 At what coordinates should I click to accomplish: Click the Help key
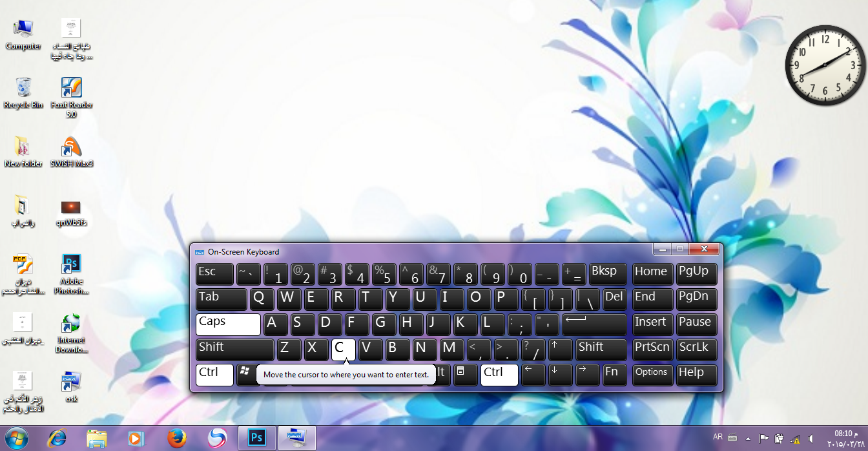click(x=696, y=375)
